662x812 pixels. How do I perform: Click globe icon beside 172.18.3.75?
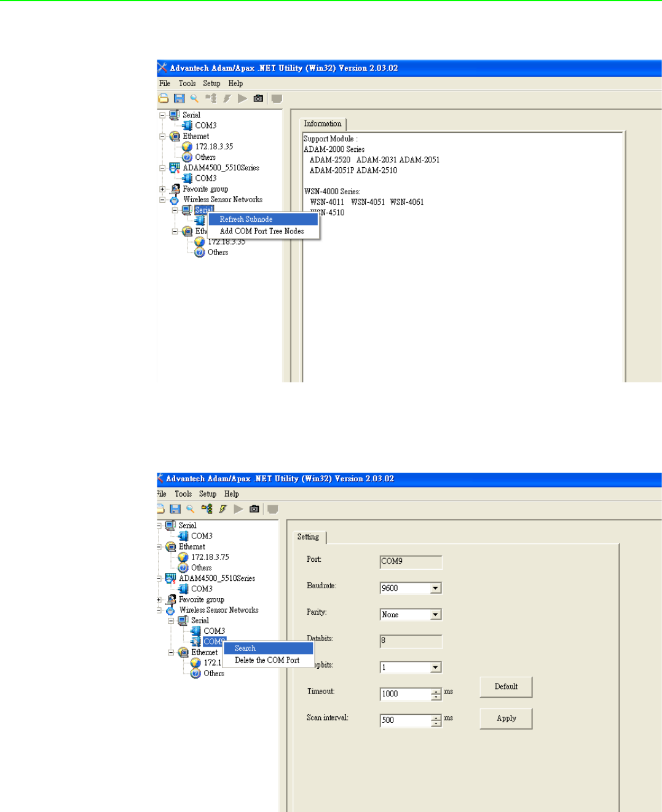coord(183,558)
